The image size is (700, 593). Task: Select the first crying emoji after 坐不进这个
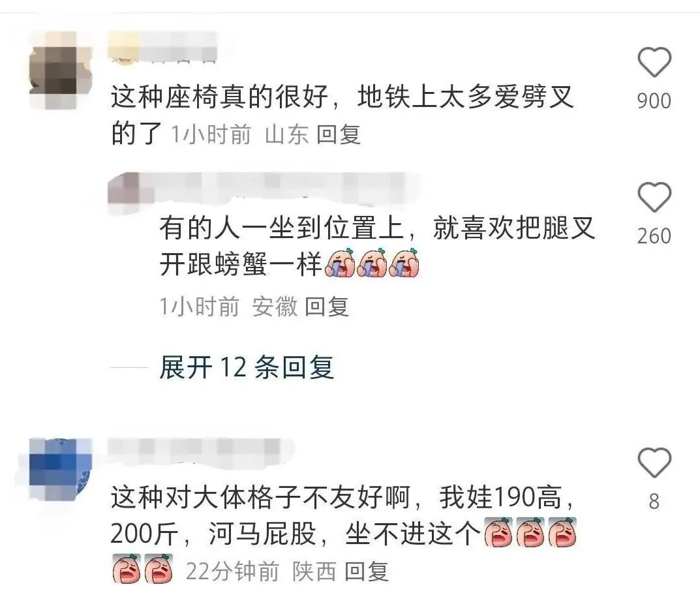498,532
